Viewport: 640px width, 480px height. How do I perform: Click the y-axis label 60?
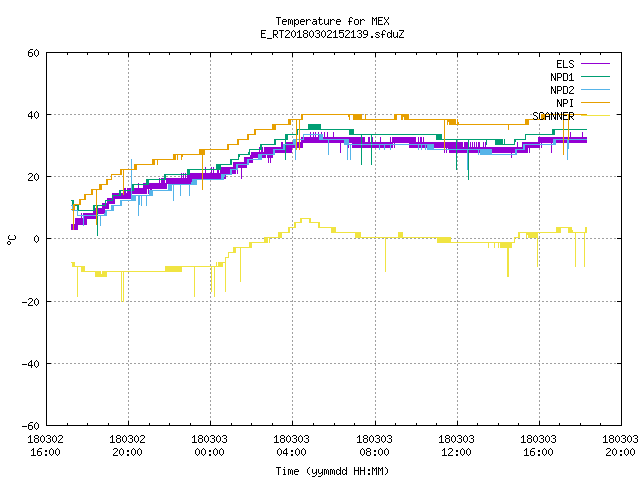point(33,53)
